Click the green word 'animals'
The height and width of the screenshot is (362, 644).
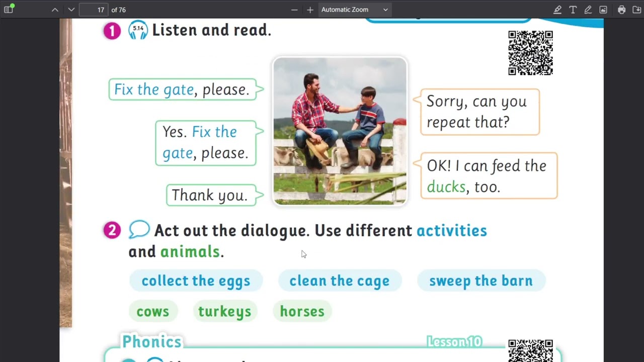pyautogui.click(x=190, y=251)
